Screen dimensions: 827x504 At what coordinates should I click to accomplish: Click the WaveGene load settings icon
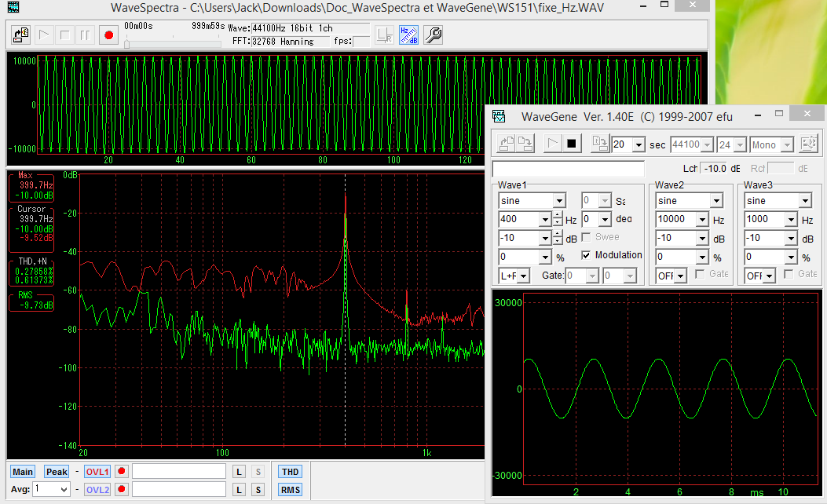tap(507, 144)
